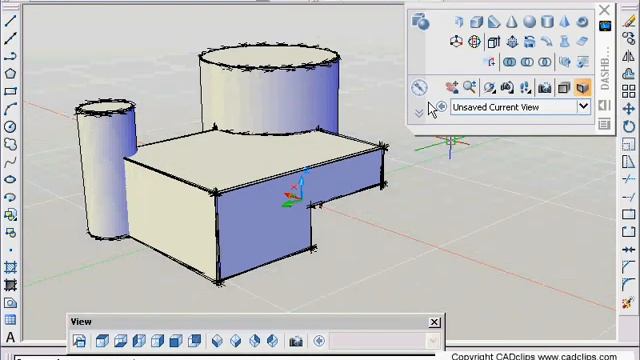Open the Unsaved Current View dropdown arrow

pyautogui.click(x=584, y=107)
